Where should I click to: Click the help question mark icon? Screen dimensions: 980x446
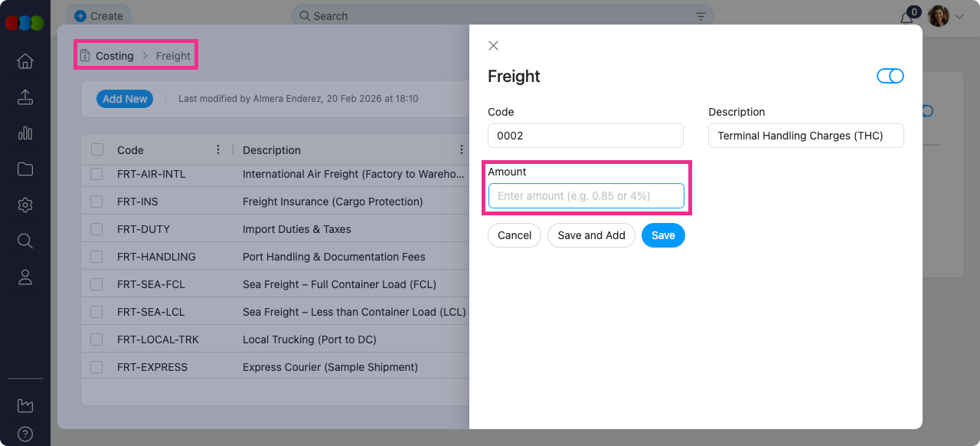pyautogui.click(x=24, y=434)
